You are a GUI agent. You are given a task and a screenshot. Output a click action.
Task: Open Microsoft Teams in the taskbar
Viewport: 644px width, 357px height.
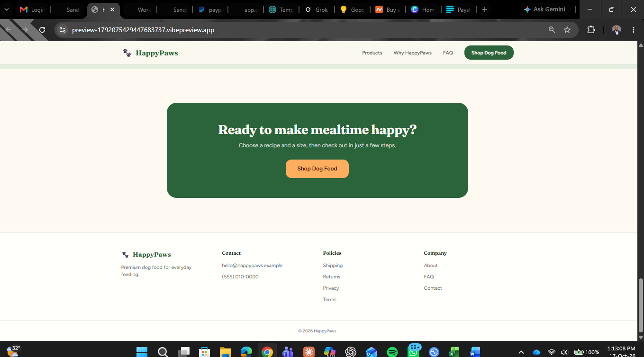pyautogui.click(x=288, y=352)
